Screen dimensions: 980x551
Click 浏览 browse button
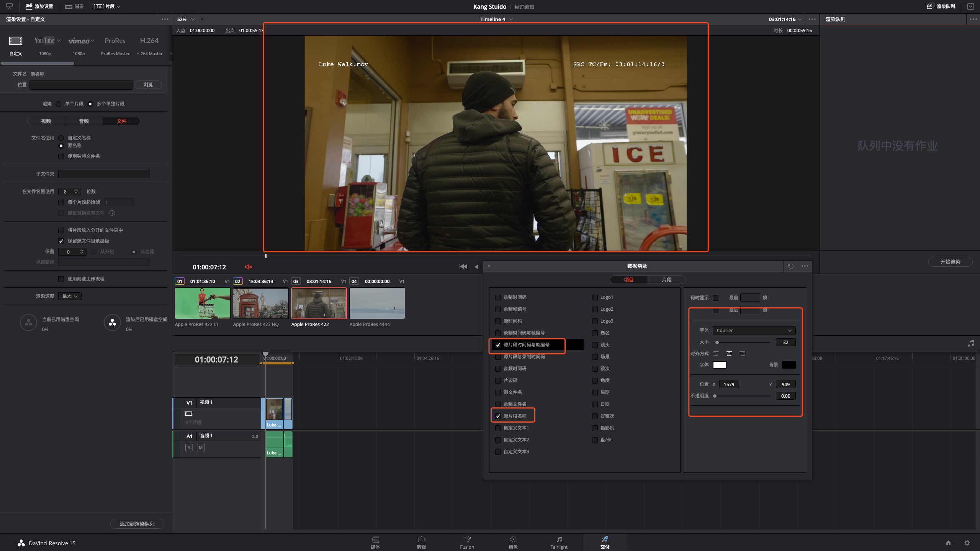tap(148, 85)
